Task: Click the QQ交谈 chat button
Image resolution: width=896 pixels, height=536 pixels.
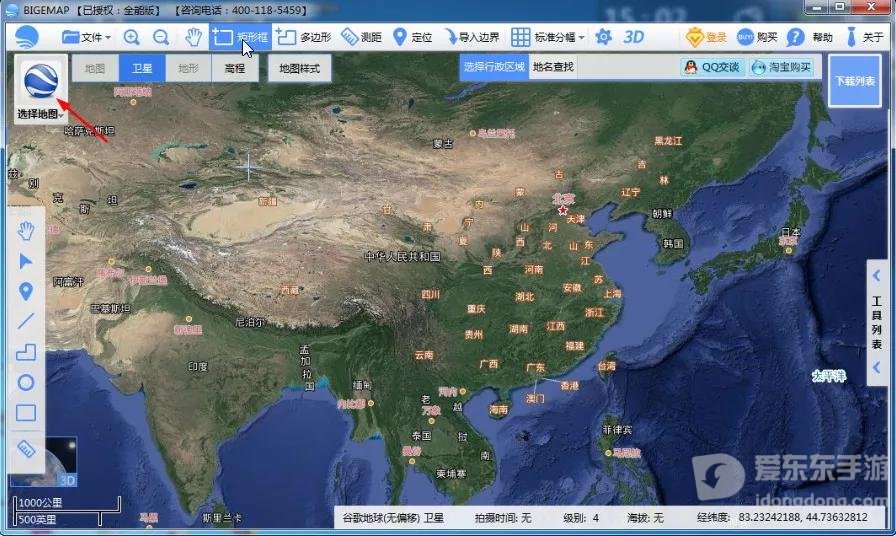Action: coord(712,67)
